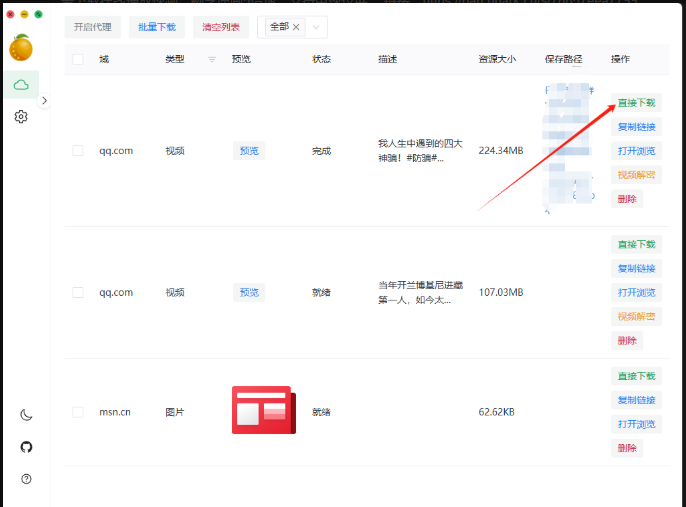Click description 当年开兰博基尼进藏第一人
686x507 pixels.
tap(420, 292)
